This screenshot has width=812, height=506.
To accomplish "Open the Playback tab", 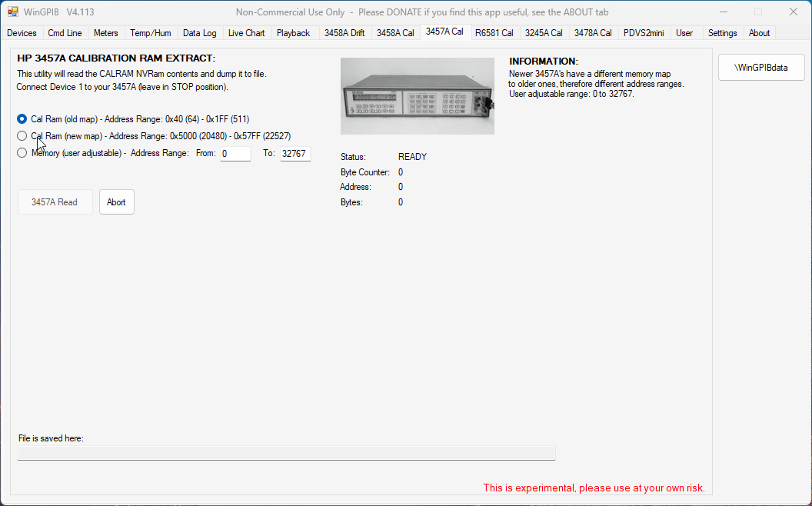I will (293, 32).
